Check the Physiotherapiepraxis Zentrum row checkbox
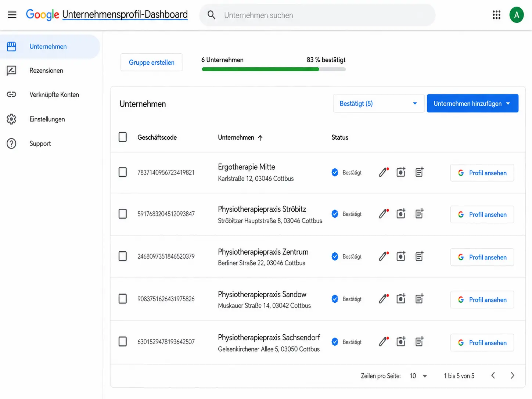This screenshot has height=399, width=532. coord(123,256)
